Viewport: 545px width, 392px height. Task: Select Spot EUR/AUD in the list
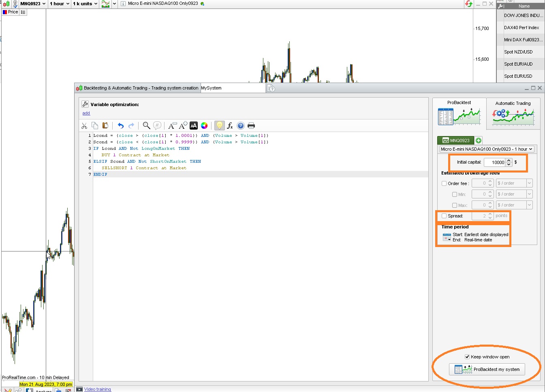(x=521, y=64)
